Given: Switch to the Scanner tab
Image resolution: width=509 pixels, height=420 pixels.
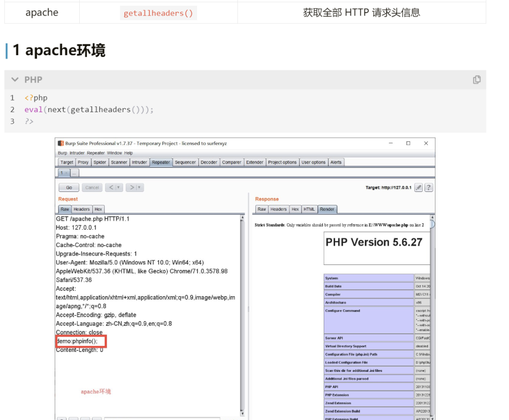Looking at the screenshot, I should (119, 162).
